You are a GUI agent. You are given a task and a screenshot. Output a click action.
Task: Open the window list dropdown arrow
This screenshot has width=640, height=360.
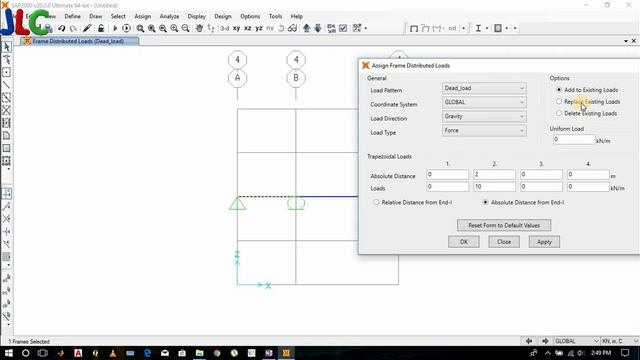pyautogui.click(x=626, y=41)
